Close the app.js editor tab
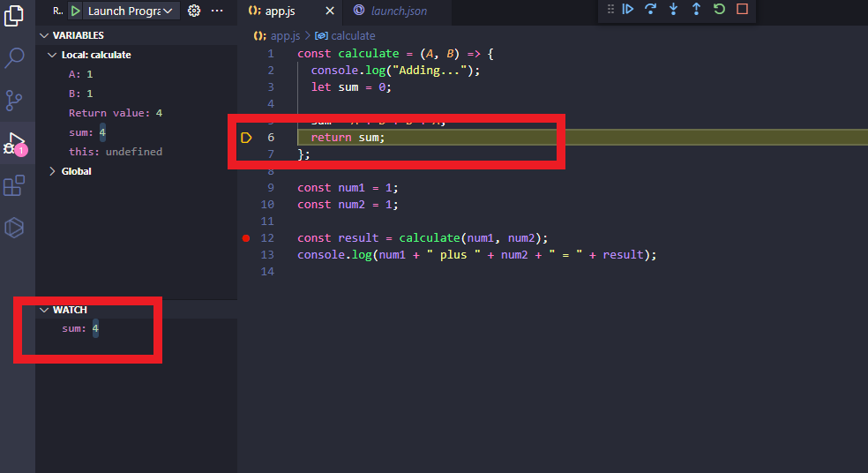This screenshot has height=473, width=868. coord(330,11)
